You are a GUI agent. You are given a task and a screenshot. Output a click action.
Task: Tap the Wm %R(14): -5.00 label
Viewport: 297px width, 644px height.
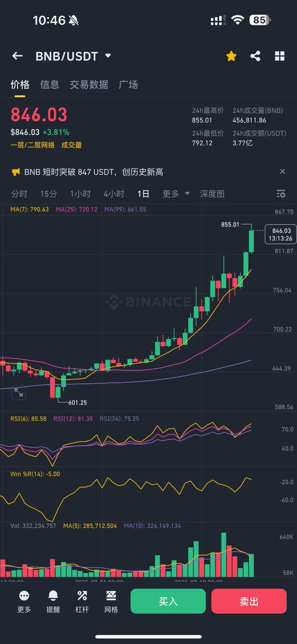(35, 474)
